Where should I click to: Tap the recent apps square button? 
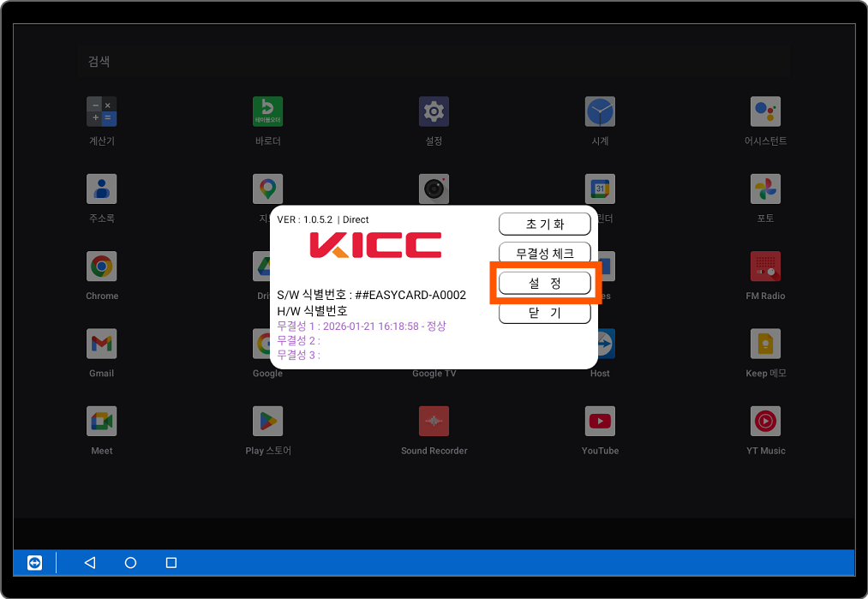coord(171,562)
